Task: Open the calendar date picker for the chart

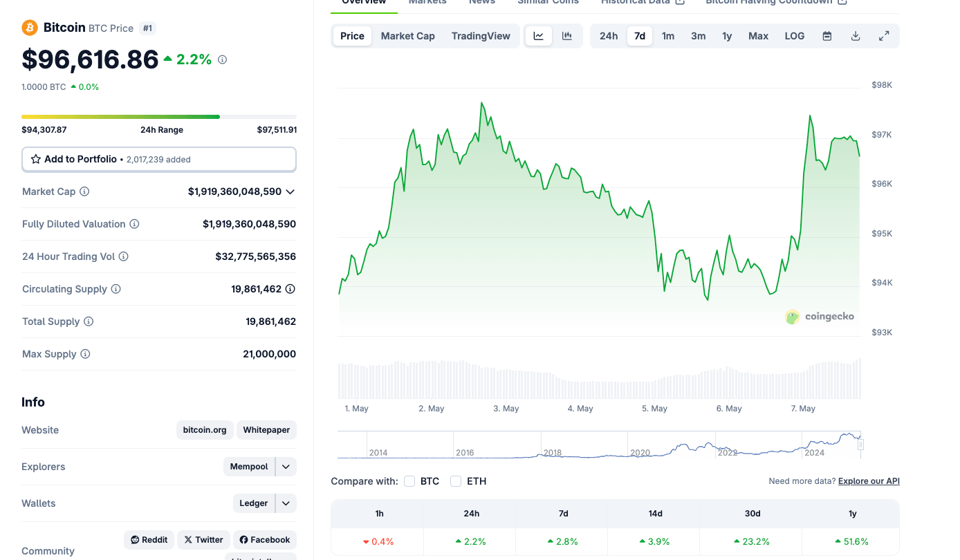Action: (x=827, y=35)
